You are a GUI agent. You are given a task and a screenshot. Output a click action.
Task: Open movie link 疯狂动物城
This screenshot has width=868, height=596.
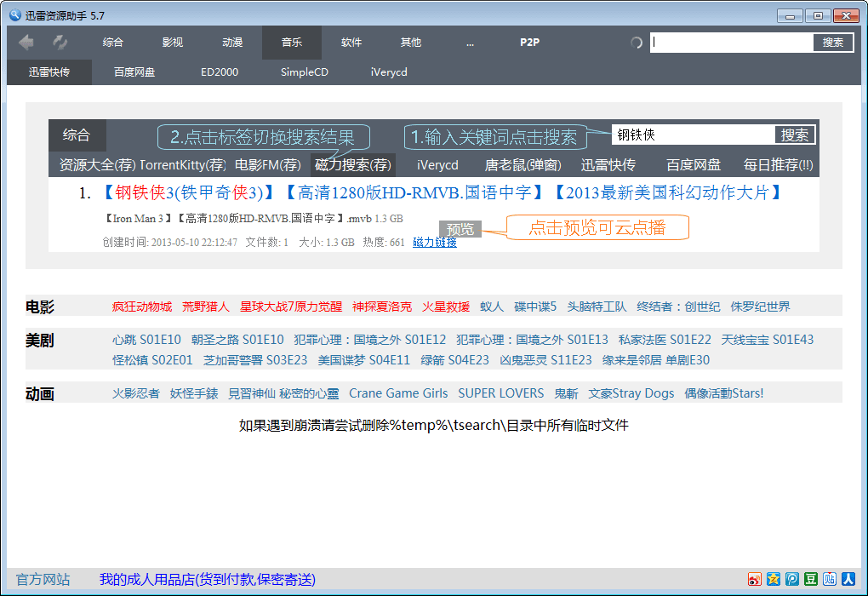142,307
